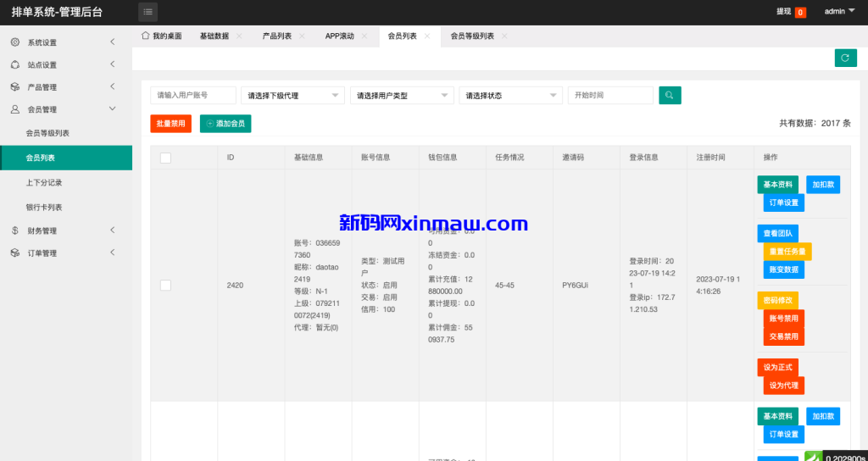
Task: Open 上下分记录 in the sidebar
Action: pyautogui.click(x=66, y=183)
